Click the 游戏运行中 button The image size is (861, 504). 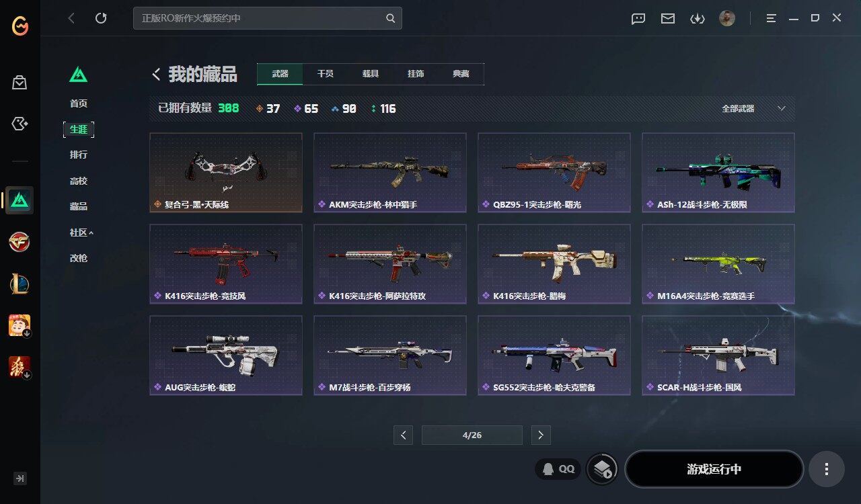coord(714,469)
